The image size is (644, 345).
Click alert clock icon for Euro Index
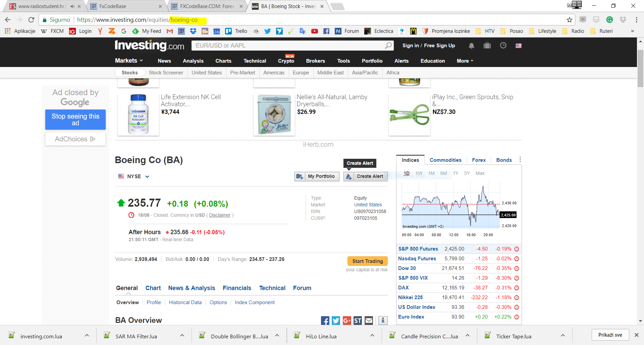(x=517, y=317)
